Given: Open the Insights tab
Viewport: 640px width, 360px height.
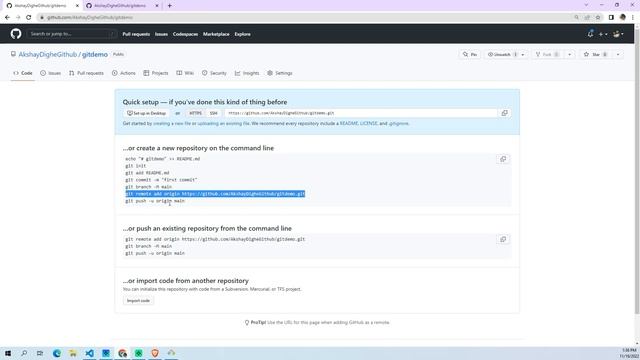Looking at the screenshot, I should point(247,73).
